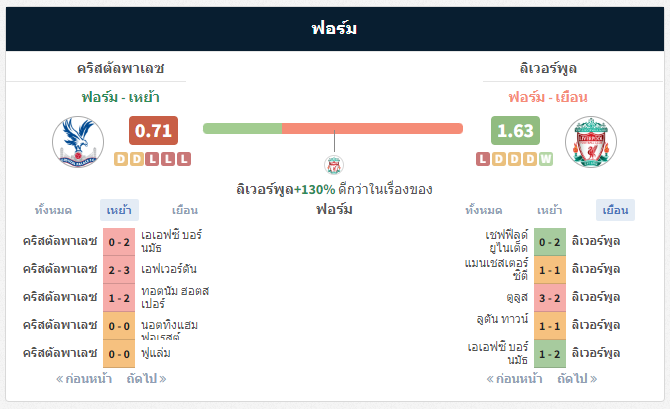This screenshot has width=670, height=409.
Task: Click the form comparison bar
Action: click(x=333, y=128)
